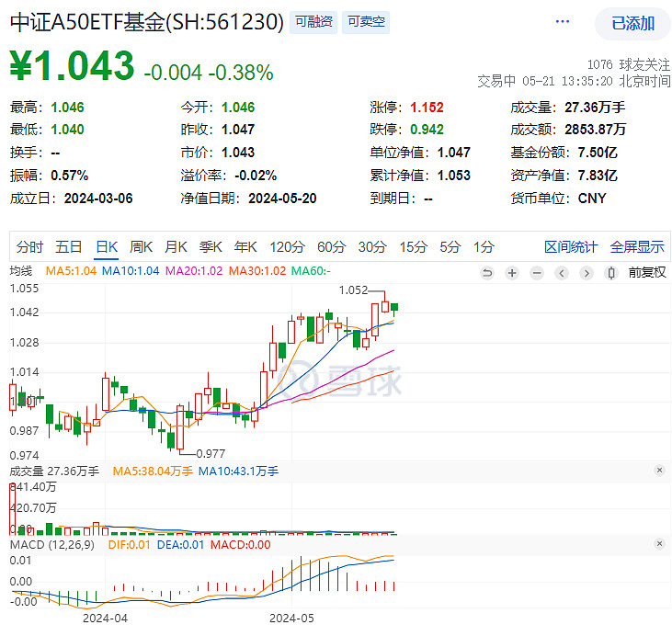
Task: Click the 净值日期 date 2024-05-20
Action: point(282,199)
